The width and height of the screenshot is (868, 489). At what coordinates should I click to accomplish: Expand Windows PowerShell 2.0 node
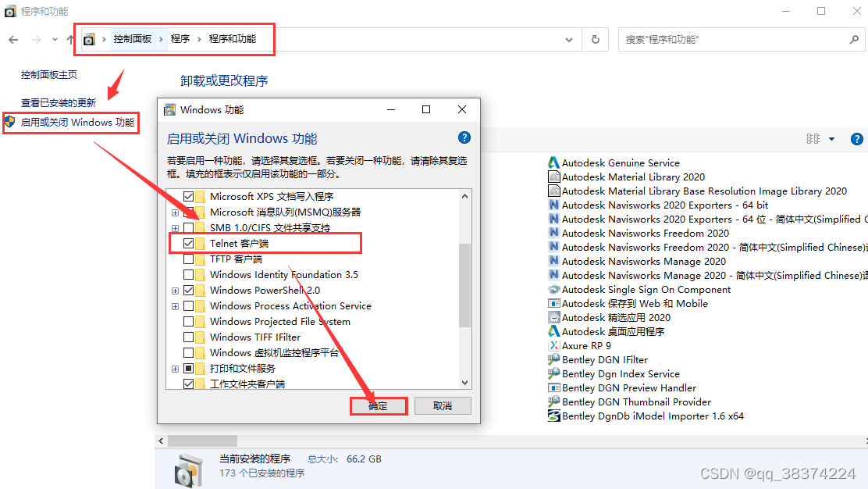175,291
